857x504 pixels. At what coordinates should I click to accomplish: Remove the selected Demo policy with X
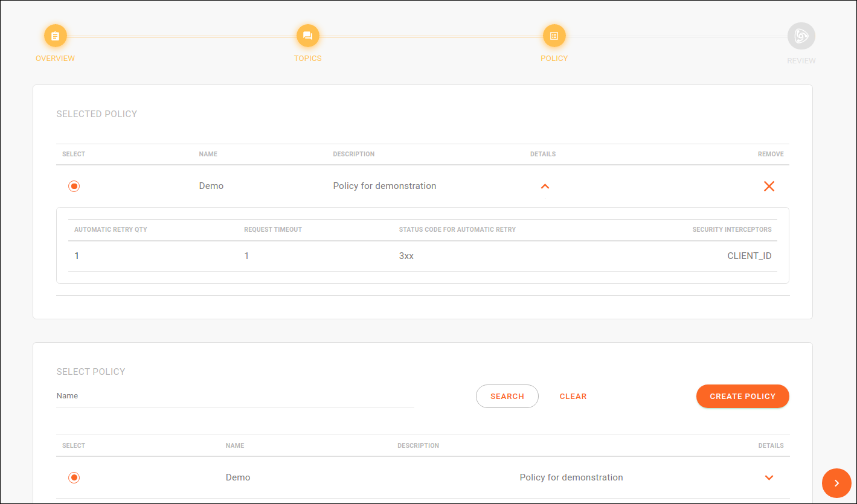[769, 187]
